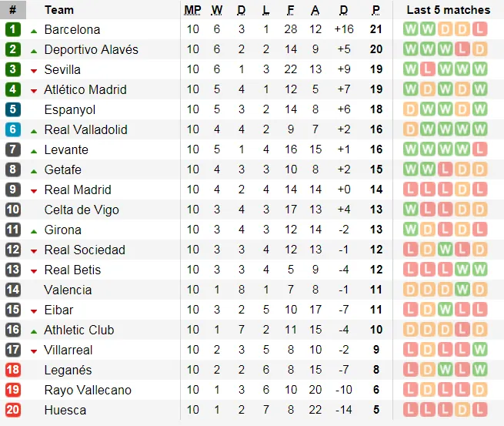504x426 pixels.
Task: Click the first loss badge in Huesca's row
Action: click(x=410, y=410)
